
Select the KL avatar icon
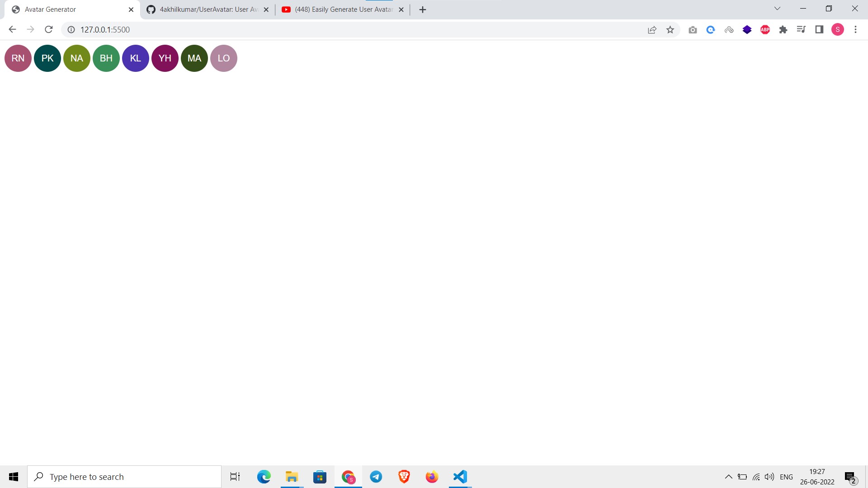click(x=135, y=58)
